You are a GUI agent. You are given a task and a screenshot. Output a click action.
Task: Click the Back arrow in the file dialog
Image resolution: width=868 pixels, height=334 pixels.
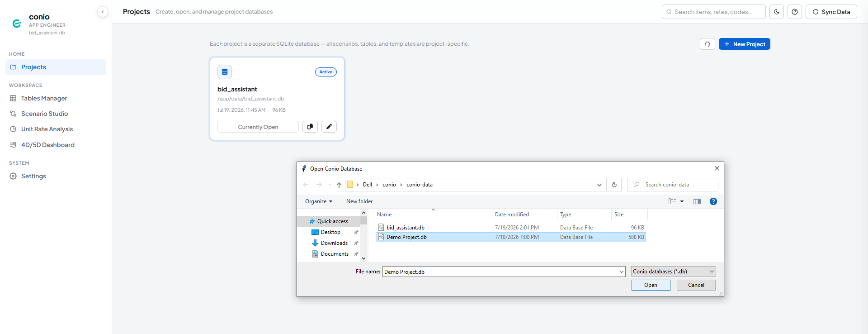point(306,185)
